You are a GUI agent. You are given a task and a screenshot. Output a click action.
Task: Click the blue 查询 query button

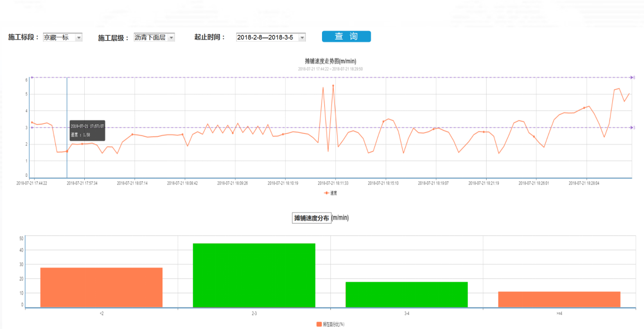(346, 36)
